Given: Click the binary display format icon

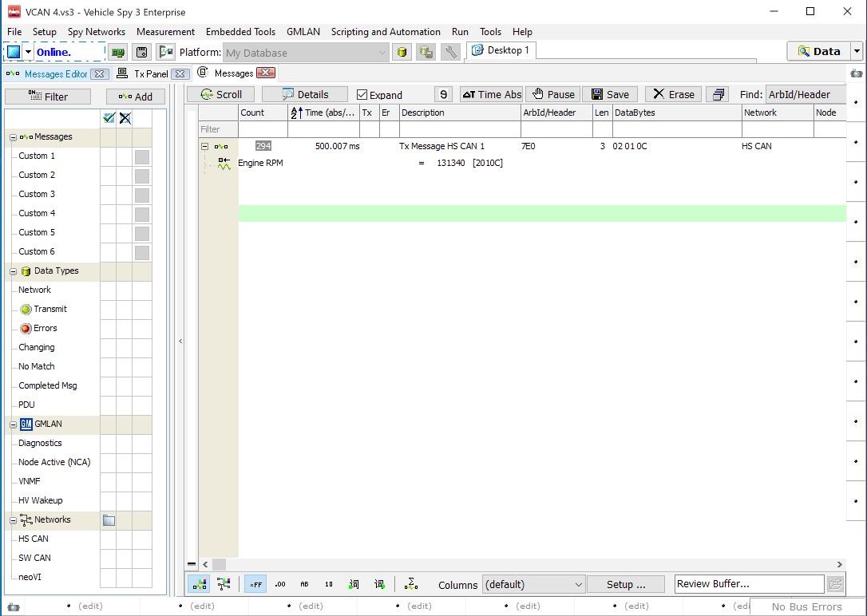Looking at the screenshot, I should 328,584.
